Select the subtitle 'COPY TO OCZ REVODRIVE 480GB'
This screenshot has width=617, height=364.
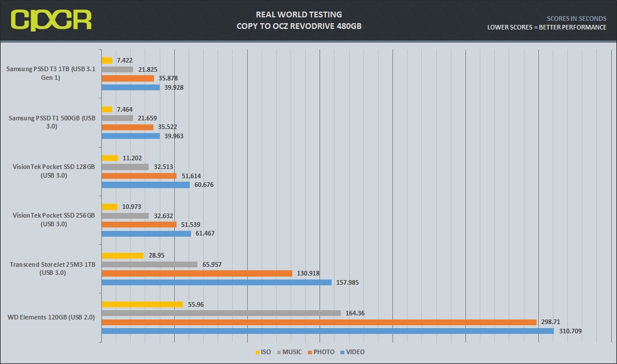click(x=299, y=26)
